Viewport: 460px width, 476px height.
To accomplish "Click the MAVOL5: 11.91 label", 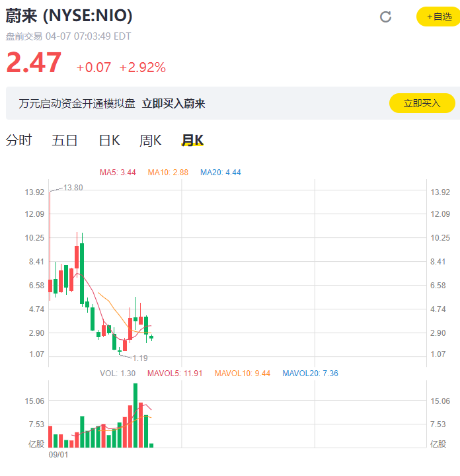I will coord(174,373).
